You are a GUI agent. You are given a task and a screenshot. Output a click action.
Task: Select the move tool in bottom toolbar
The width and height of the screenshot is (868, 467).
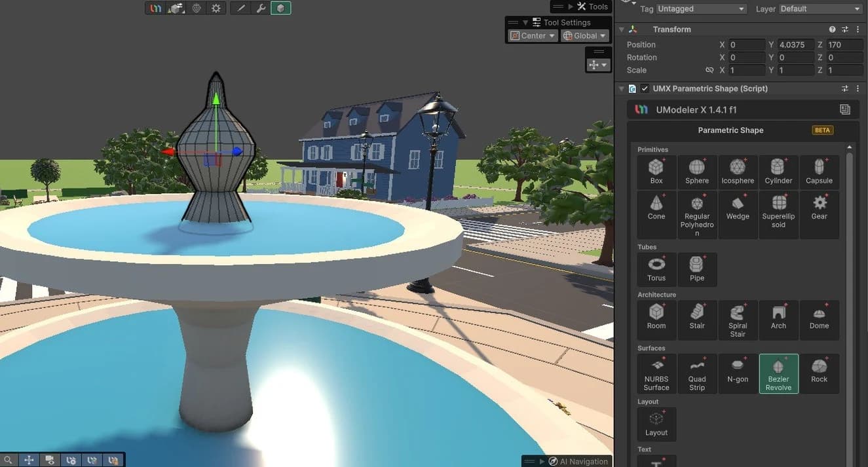click(x=29, y=460)
